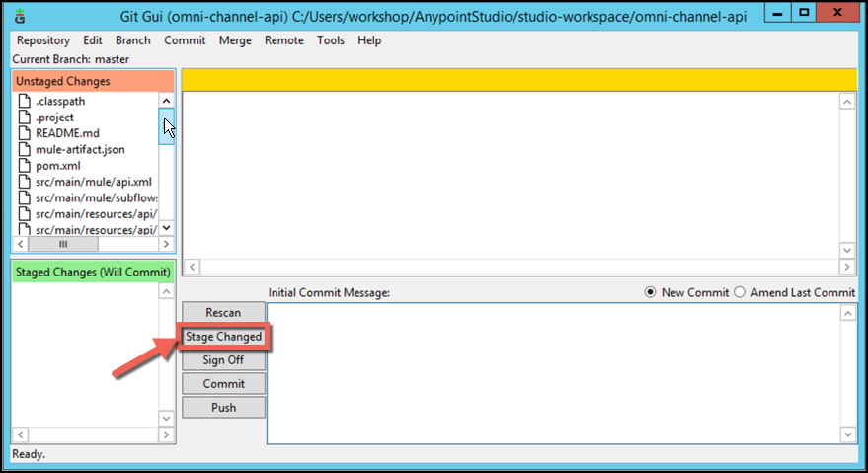Close the Git Gui window

tap(837, 13)
